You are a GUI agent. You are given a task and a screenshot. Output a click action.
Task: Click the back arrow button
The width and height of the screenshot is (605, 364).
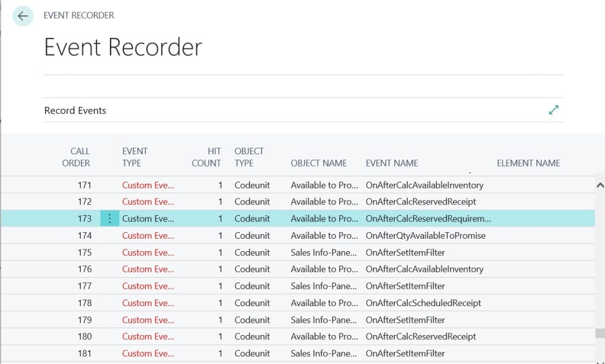(23, 16)
